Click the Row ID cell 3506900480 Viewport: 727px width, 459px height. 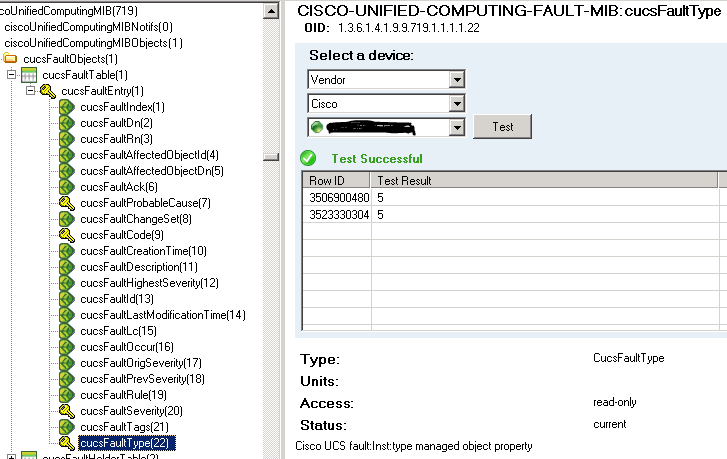pyautogui.click(x=337, y=198)
